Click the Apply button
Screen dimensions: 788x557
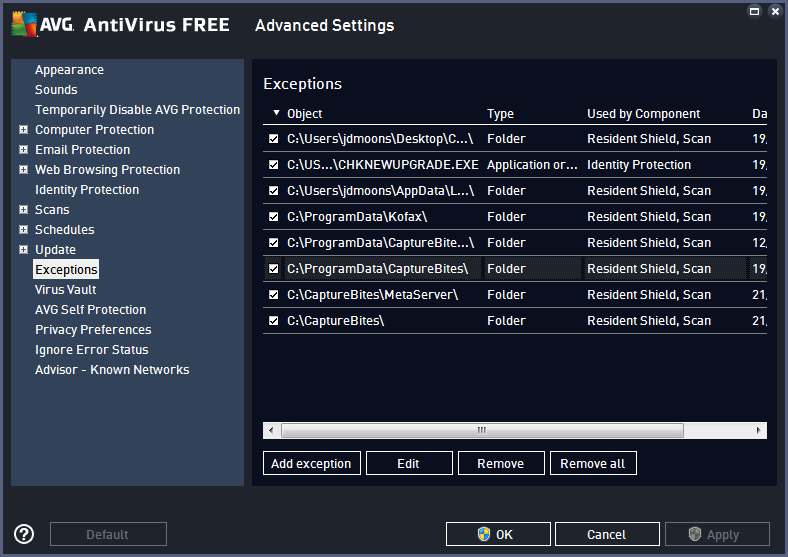[x=717, y=534]
